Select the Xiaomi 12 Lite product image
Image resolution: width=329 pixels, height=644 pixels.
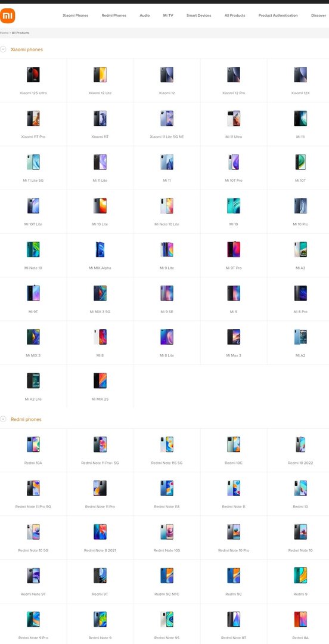(x=100, y=75)
